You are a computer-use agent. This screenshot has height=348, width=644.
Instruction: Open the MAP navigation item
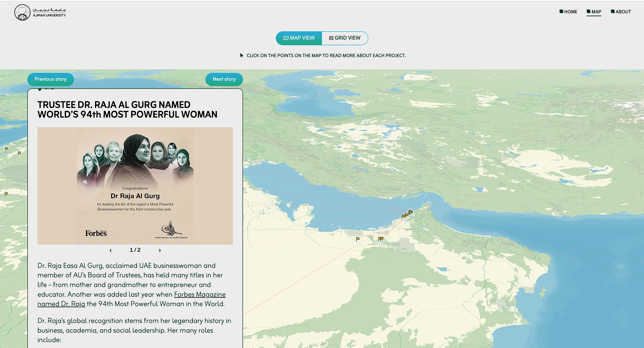pyautogui.click(x=594, y=12)
